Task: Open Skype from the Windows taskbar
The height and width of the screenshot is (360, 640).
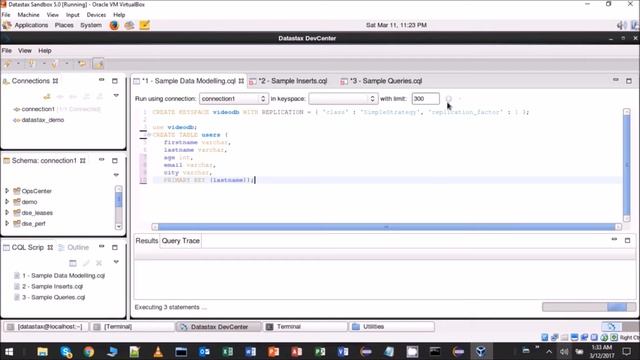Action: pos(66,351)
